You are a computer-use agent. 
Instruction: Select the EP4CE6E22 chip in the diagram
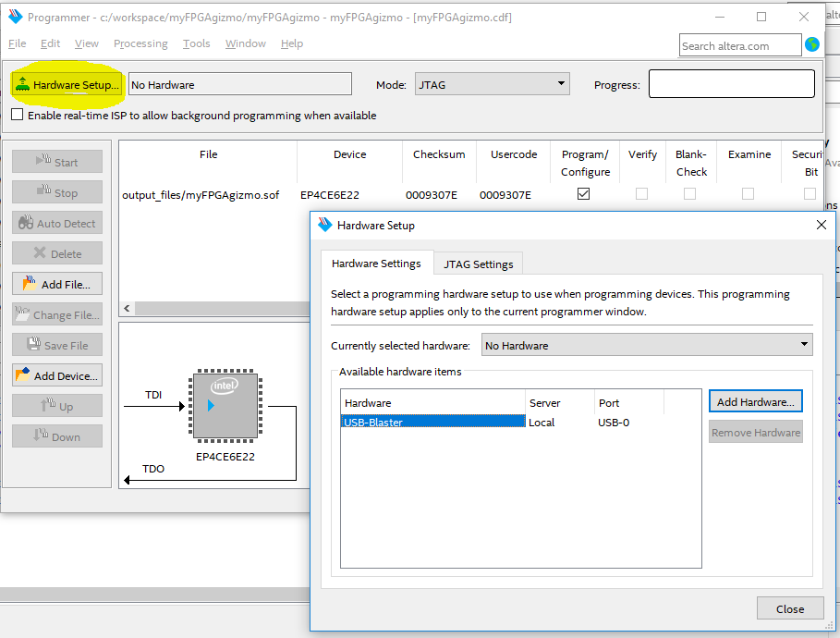(225, 406)
